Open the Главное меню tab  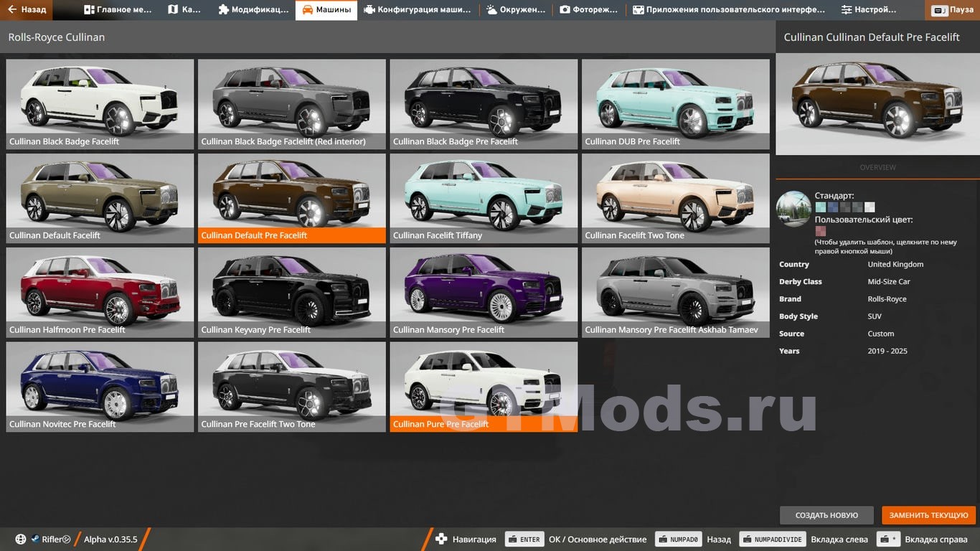(118, 10)
